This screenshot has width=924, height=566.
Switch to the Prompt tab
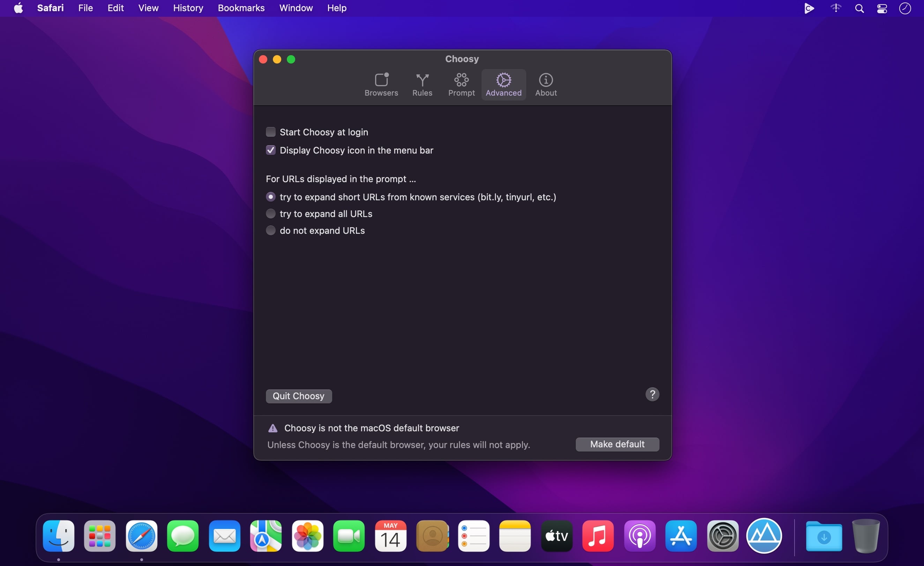461,85
